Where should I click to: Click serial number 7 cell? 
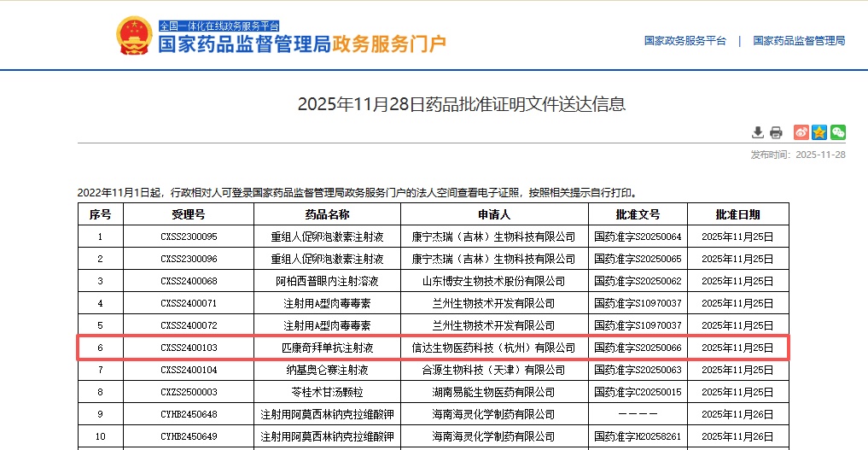click(x=100, y=370)
